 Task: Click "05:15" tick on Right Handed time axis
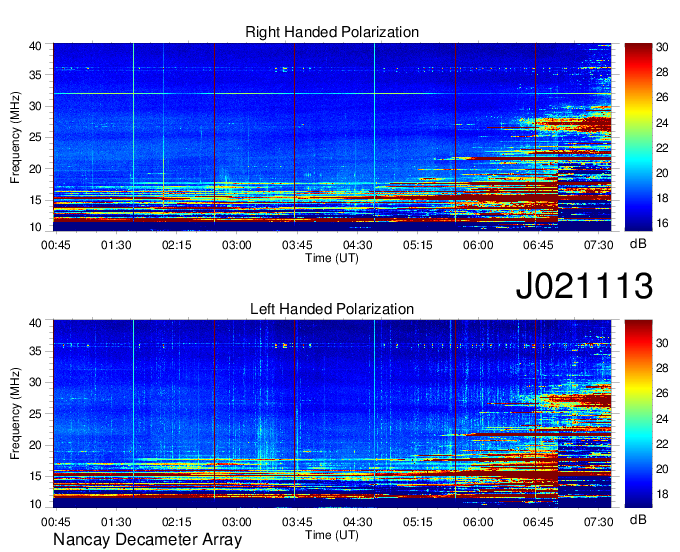click(418, 245)
